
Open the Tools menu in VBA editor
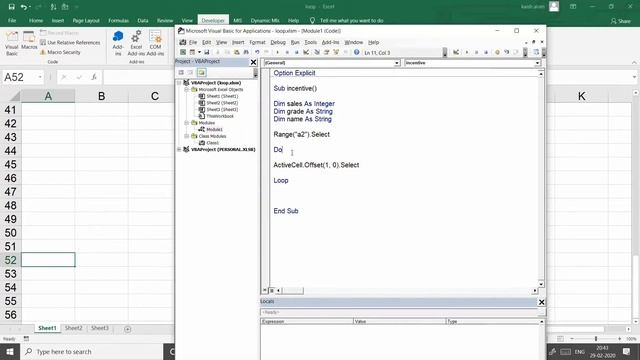pos(310,42)
